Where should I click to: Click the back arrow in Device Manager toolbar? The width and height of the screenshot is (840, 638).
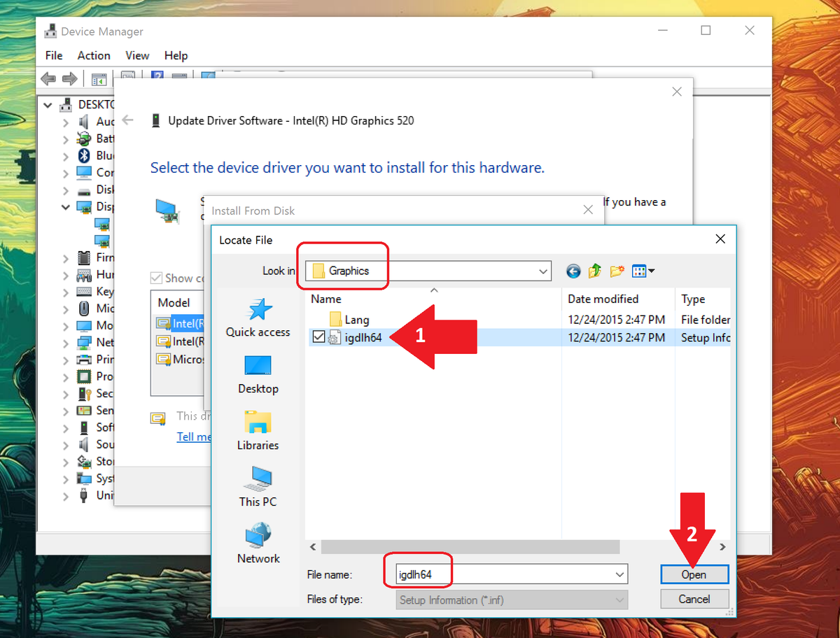coord(48,78)
